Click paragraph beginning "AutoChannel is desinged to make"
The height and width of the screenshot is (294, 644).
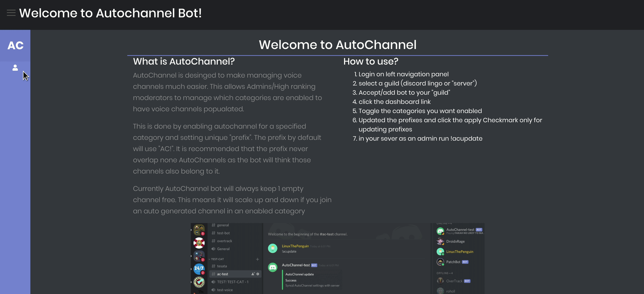(227, 92)
